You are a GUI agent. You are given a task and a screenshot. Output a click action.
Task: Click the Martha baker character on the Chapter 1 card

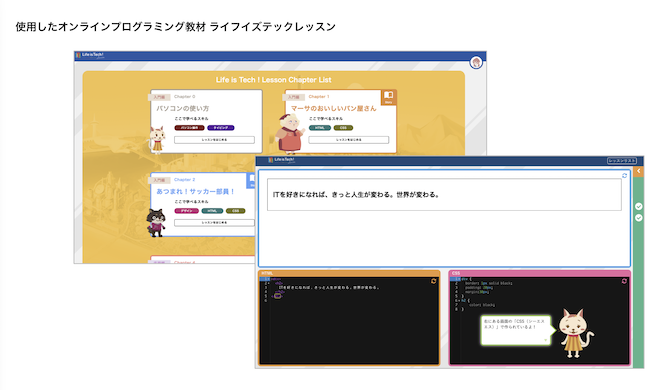289,134
